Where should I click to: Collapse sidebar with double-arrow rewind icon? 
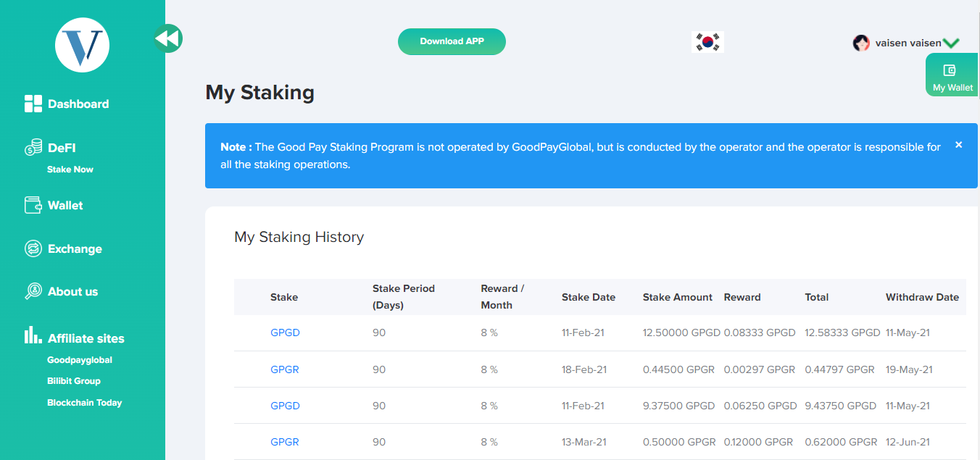tap(167, 38)
